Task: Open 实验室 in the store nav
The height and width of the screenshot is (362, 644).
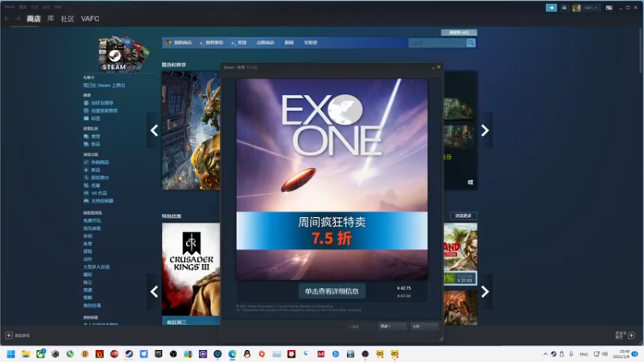Action: click(311, 43)
